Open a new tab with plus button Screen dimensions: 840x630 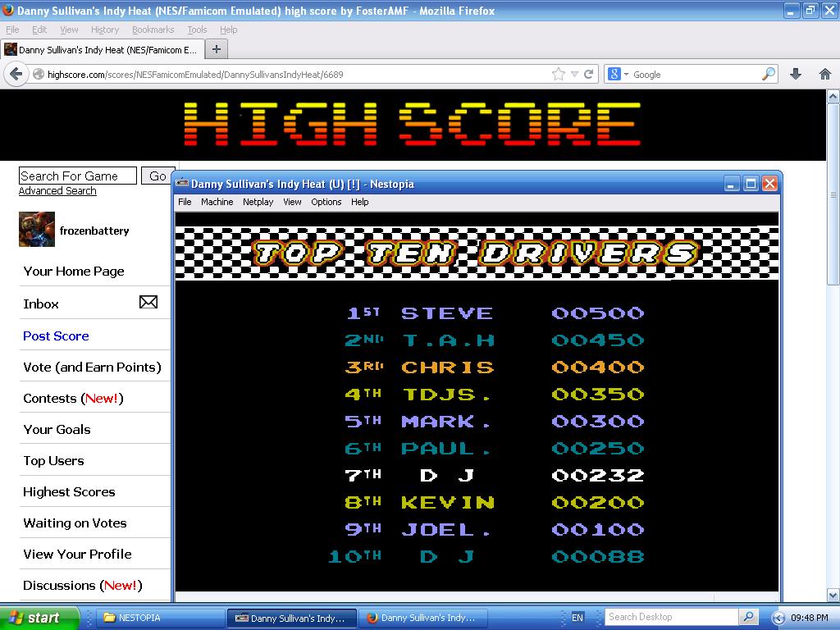point(217,49)
